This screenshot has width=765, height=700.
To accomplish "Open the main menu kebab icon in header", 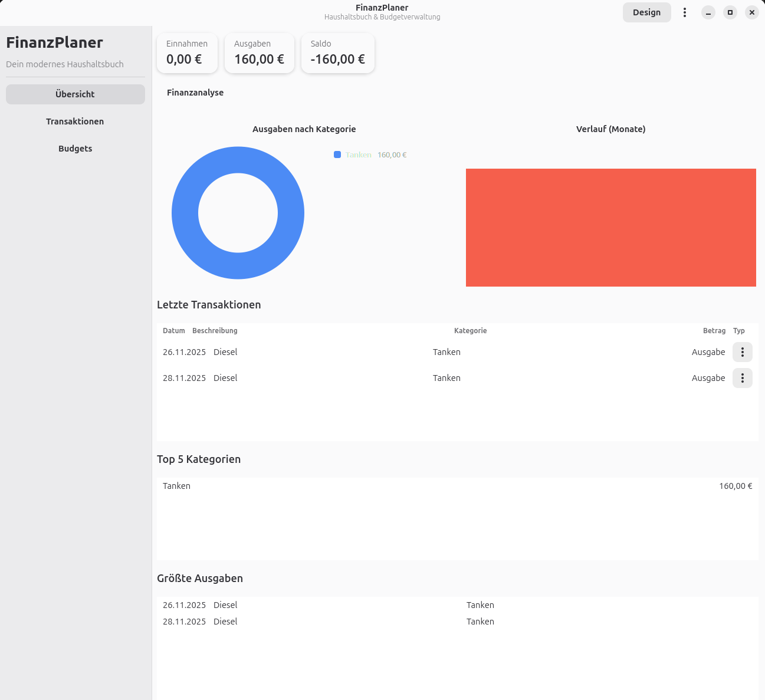I will (x=684, y=12).
